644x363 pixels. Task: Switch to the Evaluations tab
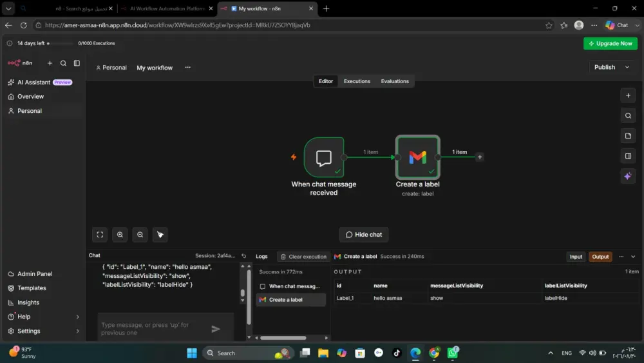click(x=395, y=81)
